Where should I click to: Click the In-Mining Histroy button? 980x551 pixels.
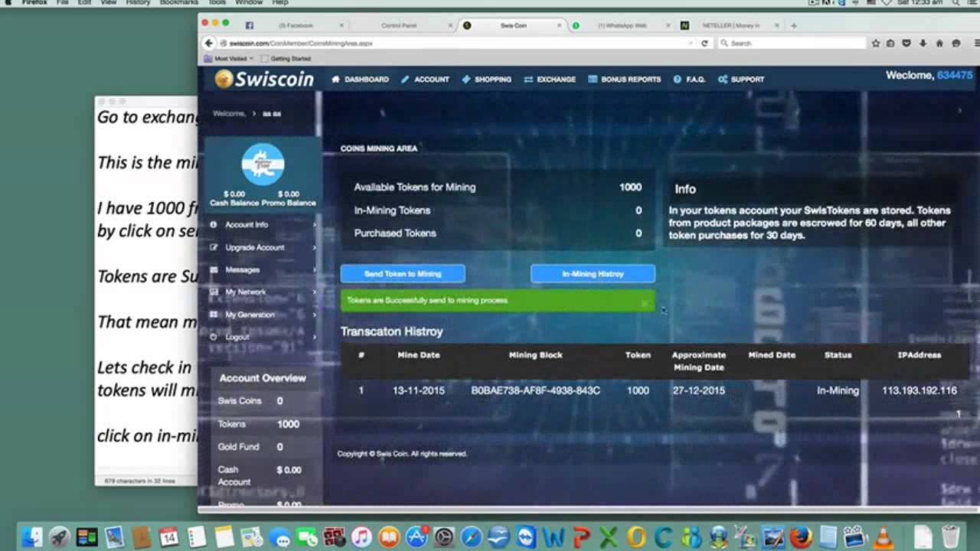click(593, 274)
